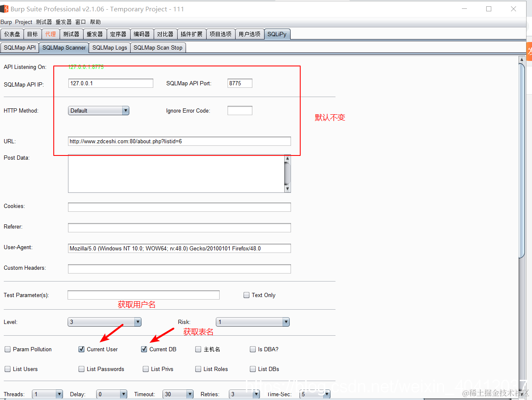The width and height of the screenshot is (532, 400).
Task: Uncheck the Current DB checkbox
Action: (x=144, y=349)
